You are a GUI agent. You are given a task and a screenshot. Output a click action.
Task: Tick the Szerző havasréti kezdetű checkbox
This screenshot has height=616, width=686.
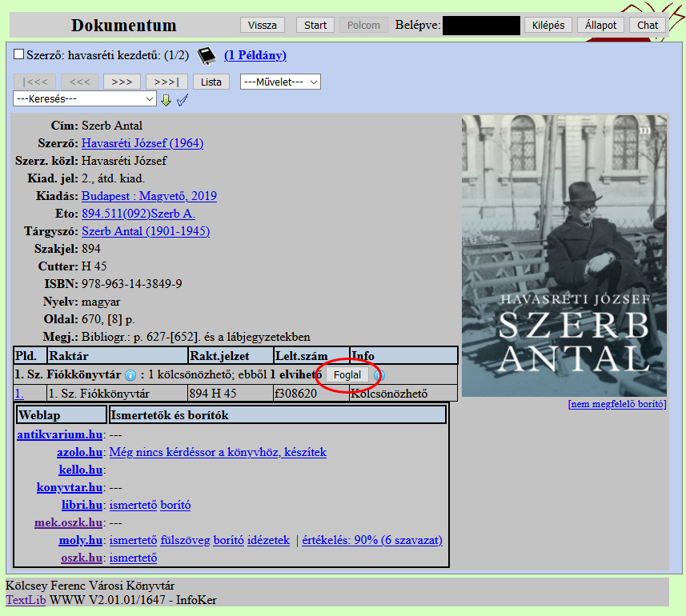(19, 55)
